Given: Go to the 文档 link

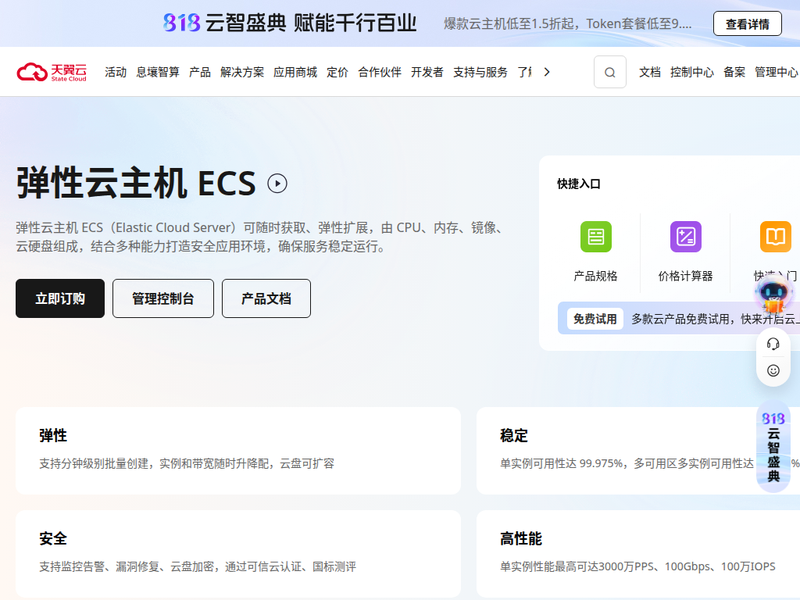Looking at the screenshot, I should [649, 72].
